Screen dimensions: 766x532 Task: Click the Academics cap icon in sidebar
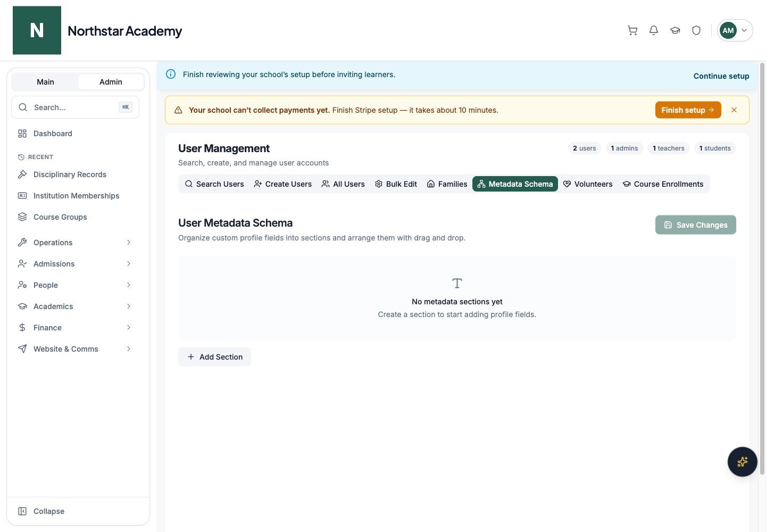pyautogui.click(x=22, y=306)
